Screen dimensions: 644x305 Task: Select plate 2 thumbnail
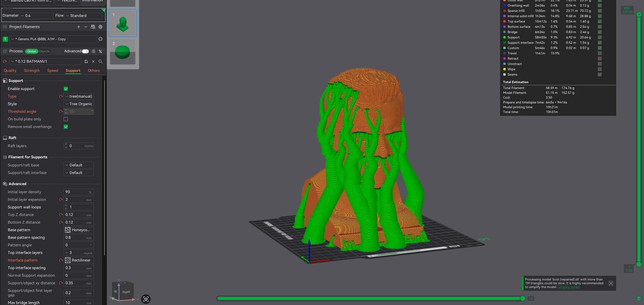122,52
